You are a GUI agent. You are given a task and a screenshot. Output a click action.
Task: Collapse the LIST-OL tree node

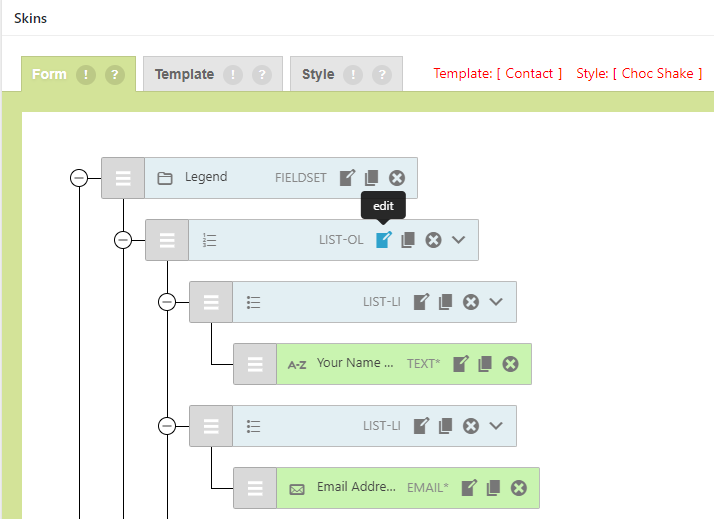(123, 240)
